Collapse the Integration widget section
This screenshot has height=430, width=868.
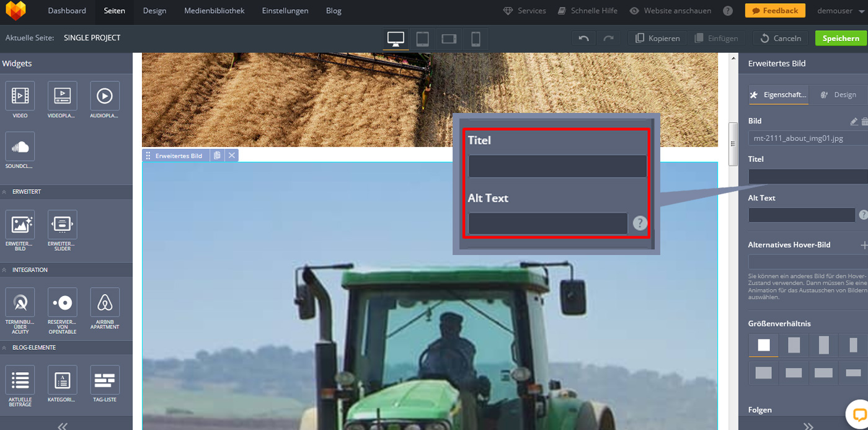(5, 270)
